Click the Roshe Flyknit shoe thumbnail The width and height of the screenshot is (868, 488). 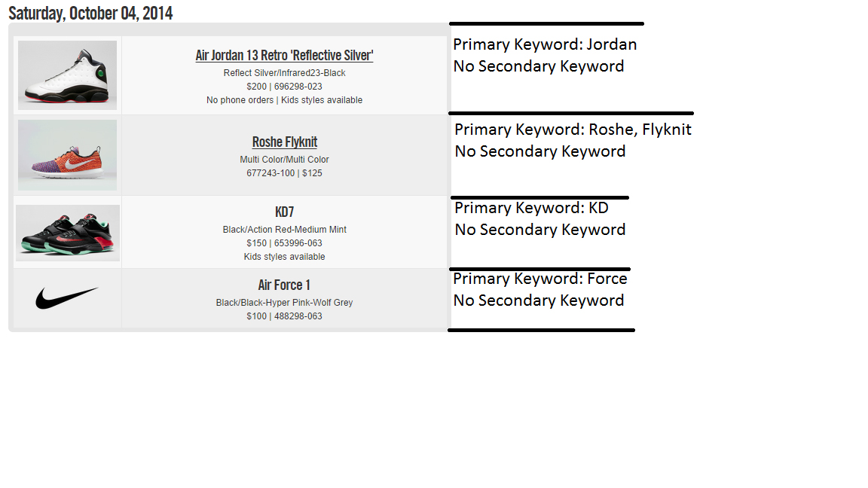pyautogui.click(x=67, y=154)
